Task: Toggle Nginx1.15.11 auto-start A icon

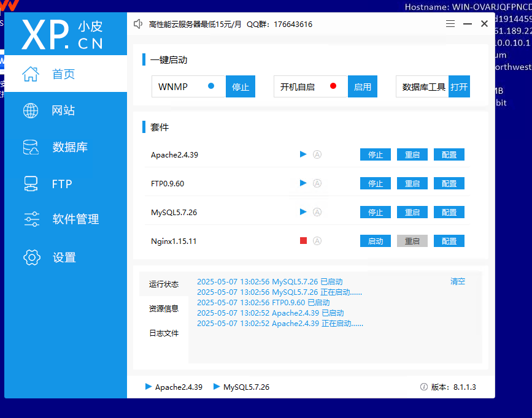Action: pos(317,241)
